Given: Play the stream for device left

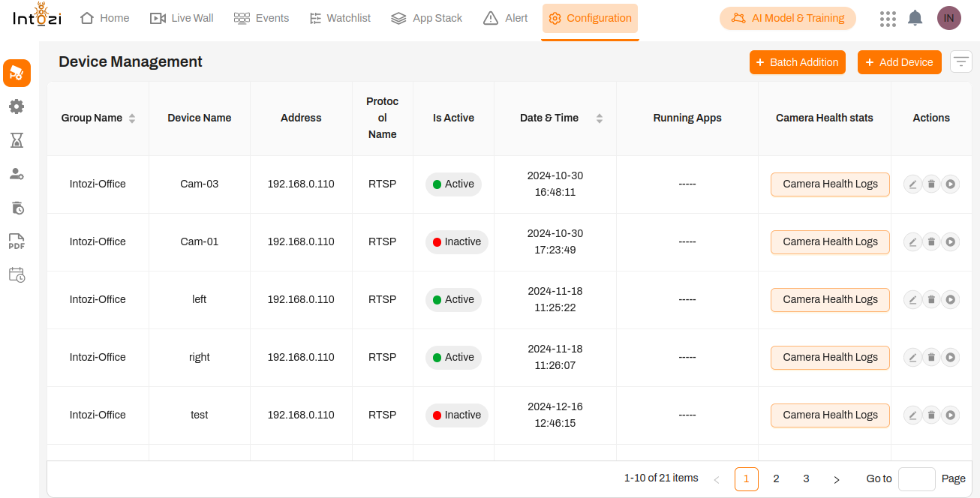Looking at the screenshot, I should point(950,299).
